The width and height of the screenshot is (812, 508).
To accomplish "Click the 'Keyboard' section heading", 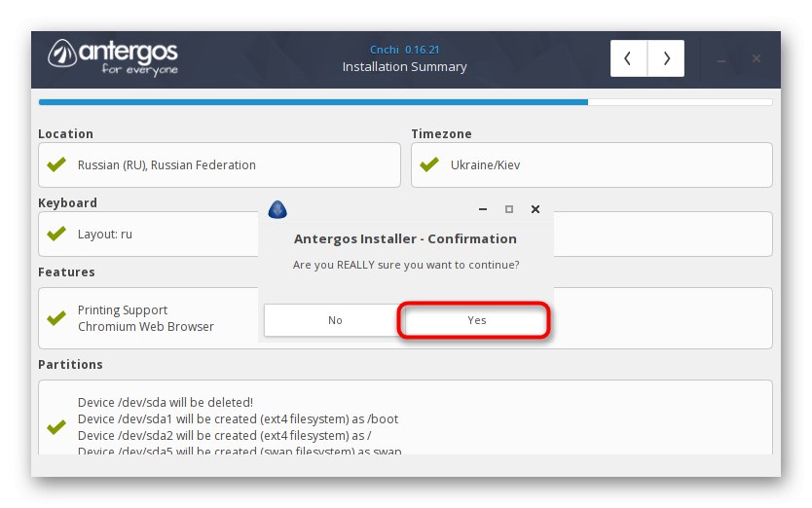I will pyautogui.click(x=67, y=202).
